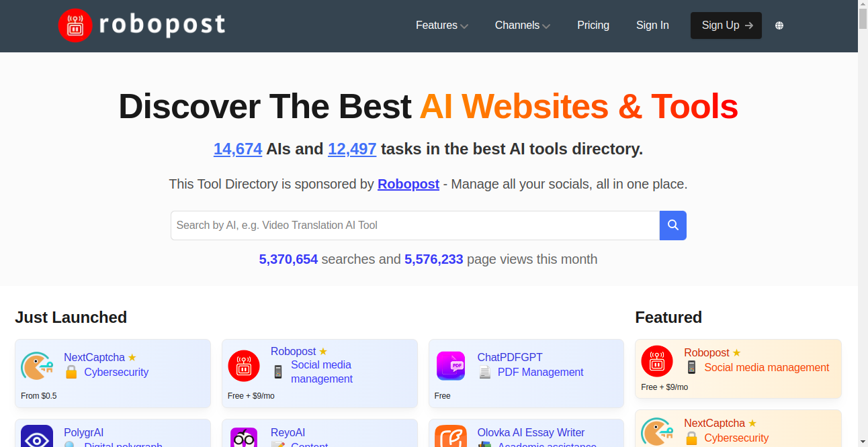Open the ReyoAI tool link
Image resolution: width=868 pixels, height=447 pixels.
pyautogui.click(x=288, y=433)
